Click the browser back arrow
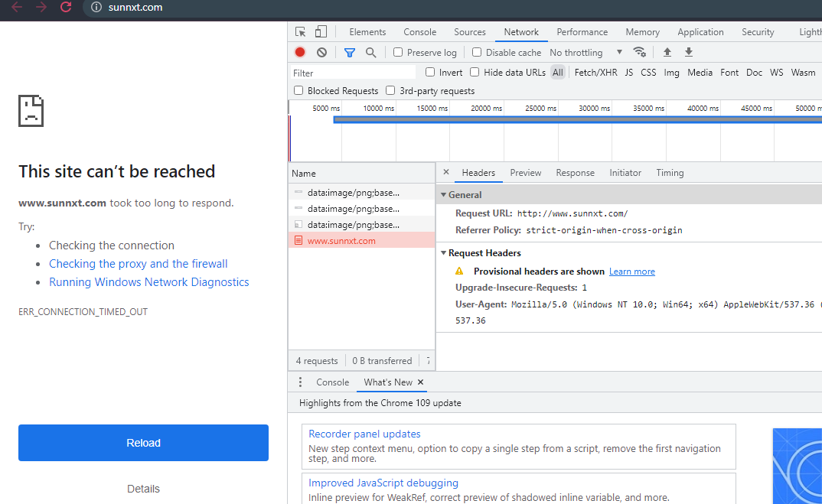 coord(17,8)
